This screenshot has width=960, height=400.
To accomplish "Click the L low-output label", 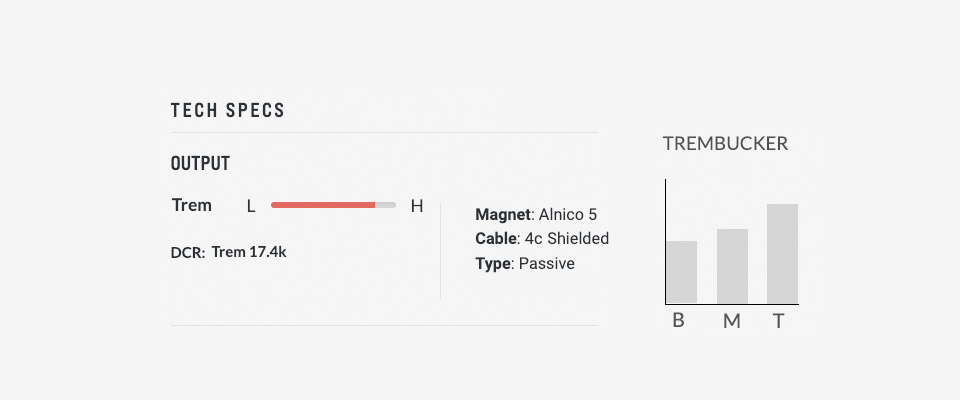I will click(x=251, y=206).
